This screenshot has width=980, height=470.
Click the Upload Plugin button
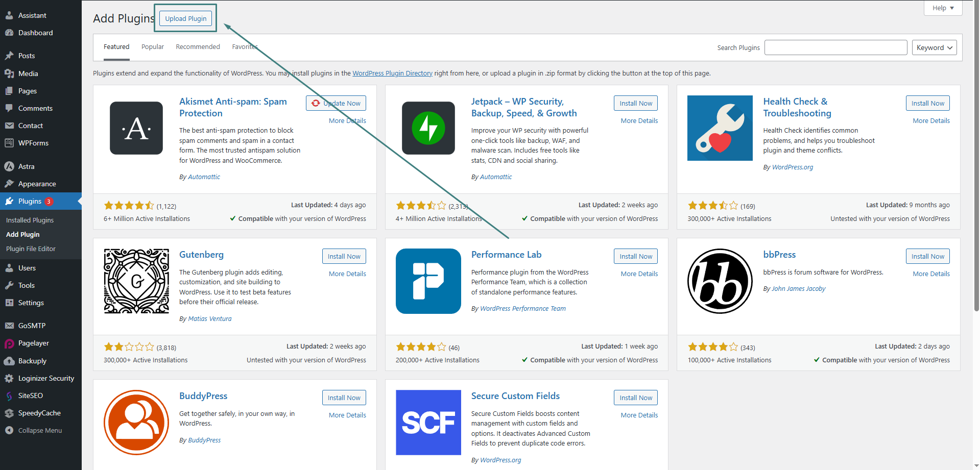186,18
